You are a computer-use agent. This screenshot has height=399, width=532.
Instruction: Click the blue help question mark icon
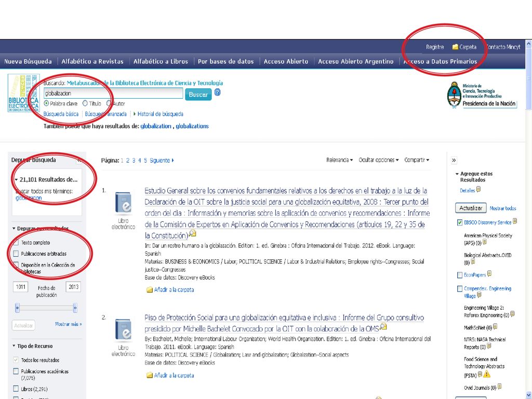pyautogui.click(x=218, y=92)
